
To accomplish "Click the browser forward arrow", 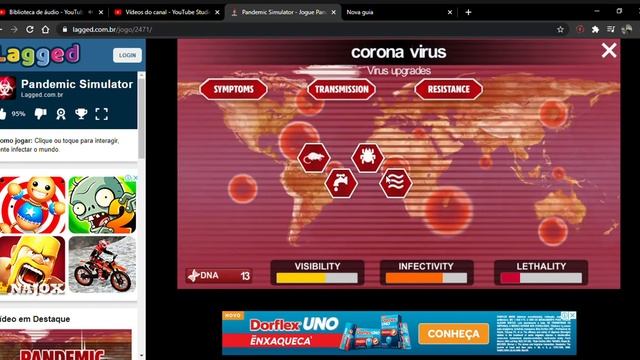I will [14, 29].
